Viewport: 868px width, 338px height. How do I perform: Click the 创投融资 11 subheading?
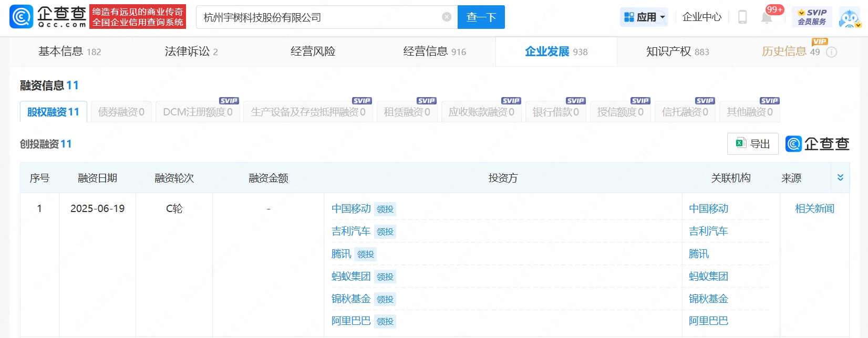46,144
